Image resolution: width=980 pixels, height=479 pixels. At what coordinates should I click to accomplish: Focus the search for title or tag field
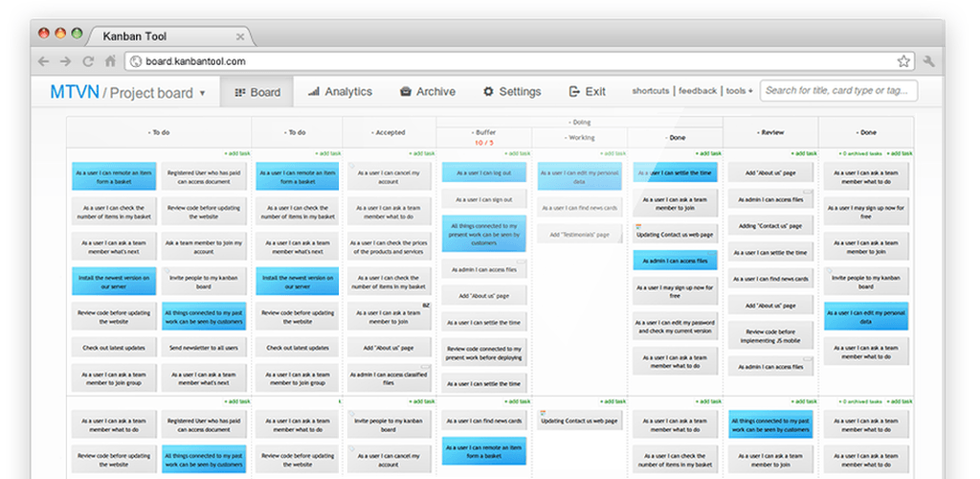pyautogui.click(x=838, y=91)
